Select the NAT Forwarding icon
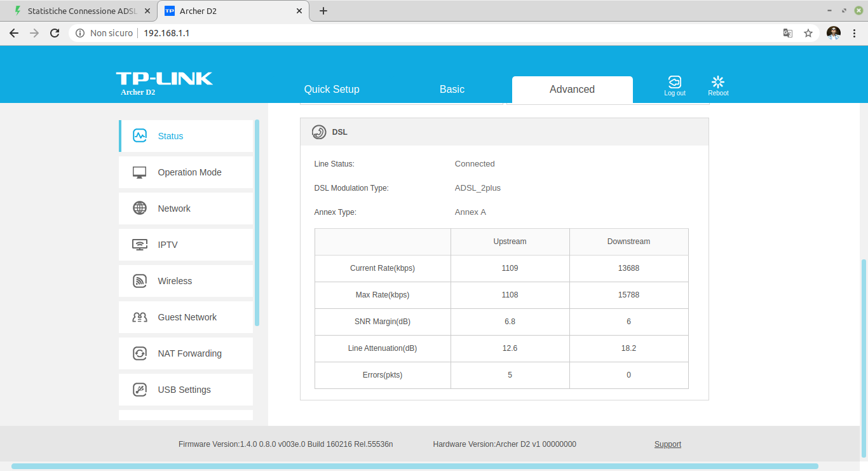868x471 pixels. [140, 353]
